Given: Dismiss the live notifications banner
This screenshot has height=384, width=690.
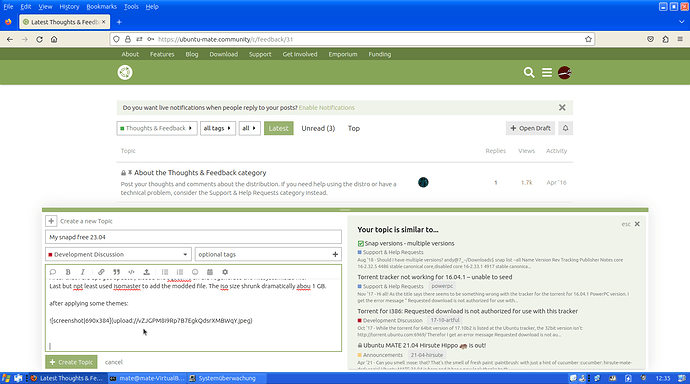Looking at the screenshot, I should (562, 107).
